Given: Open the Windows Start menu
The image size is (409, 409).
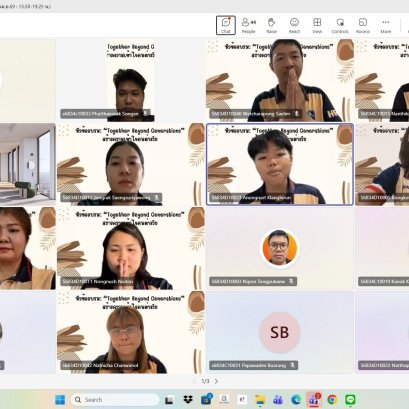Looking at the screenshot, I should tap(60, 400).
